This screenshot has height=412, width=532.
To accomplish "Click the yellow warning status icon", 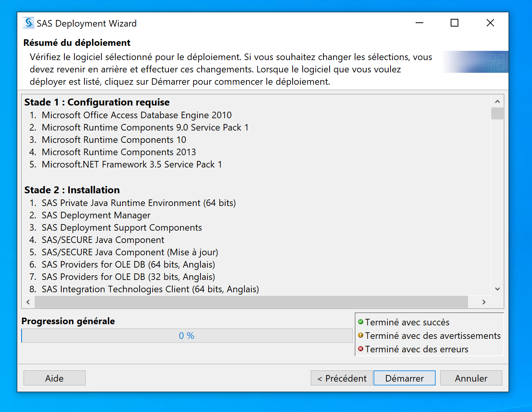I will click(361, 335).
